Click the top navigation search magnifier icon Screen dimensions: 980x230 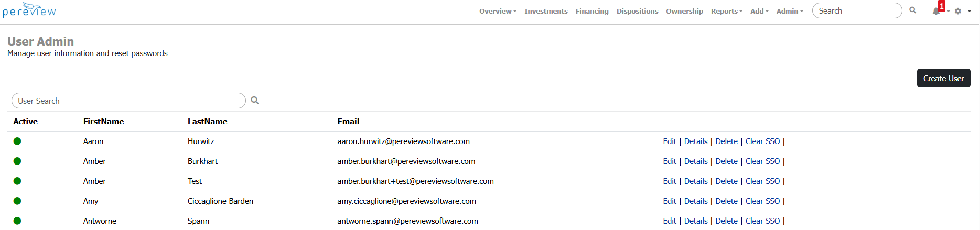(x=913, y=10)
